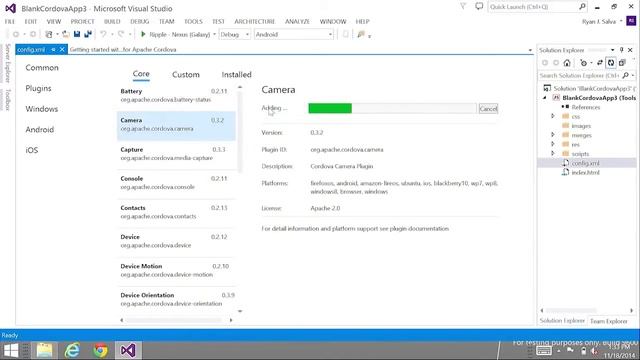Open the Common settings section
640x360 pixels.
pos(42,68)
